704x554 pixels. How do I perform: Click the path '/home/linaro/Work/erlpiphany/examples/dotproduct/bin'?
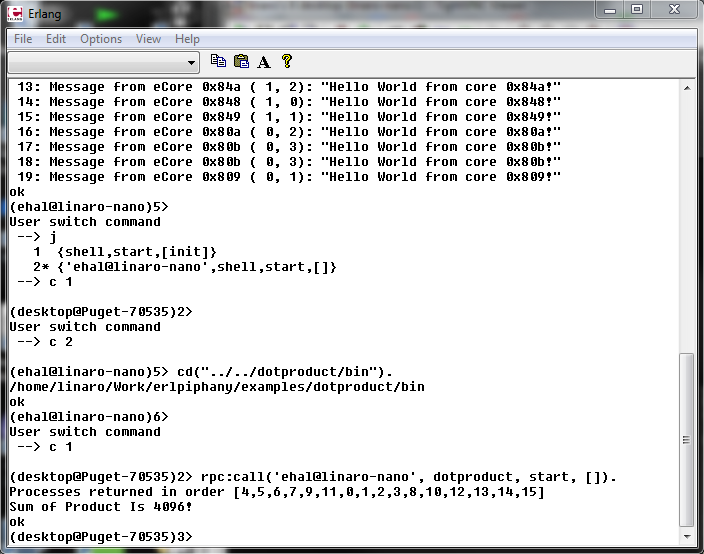pyautogui.click(x=217, y=387)
